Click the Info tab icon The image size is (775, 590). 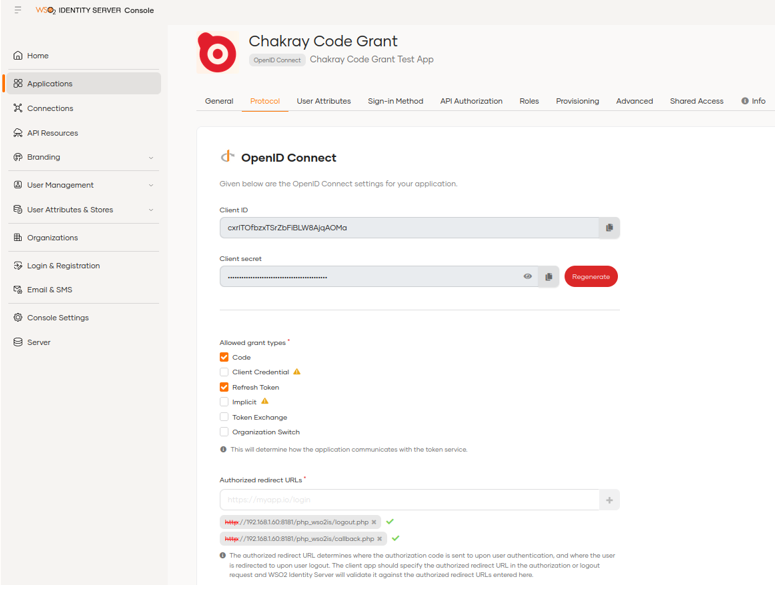pyautogui.click(x=745, y=101)
